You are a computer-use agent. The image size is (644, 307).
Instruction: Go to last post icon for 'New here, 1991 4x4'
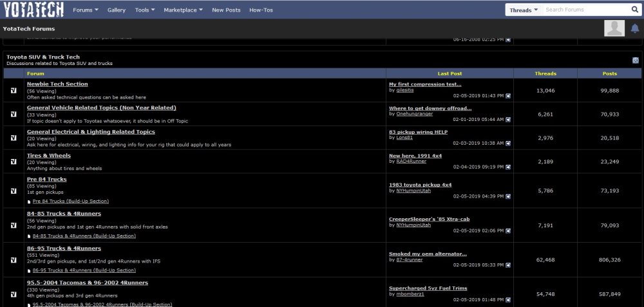coord(508,167)
